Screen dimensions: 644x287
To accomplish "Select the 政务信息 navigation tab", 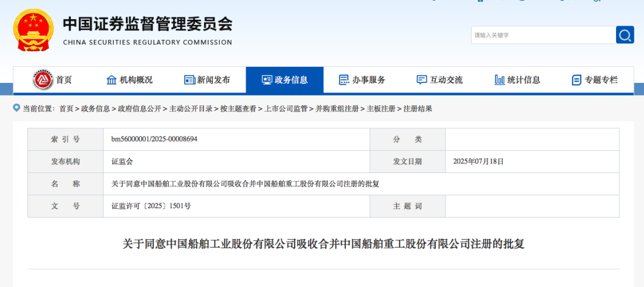I will coord(284,80).
